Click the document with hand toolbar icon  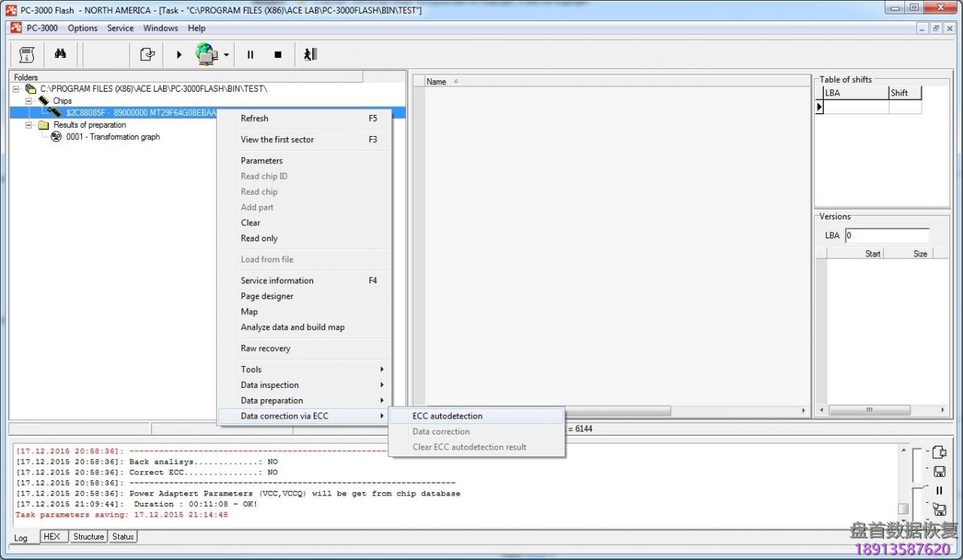click(x=147, y=54)
